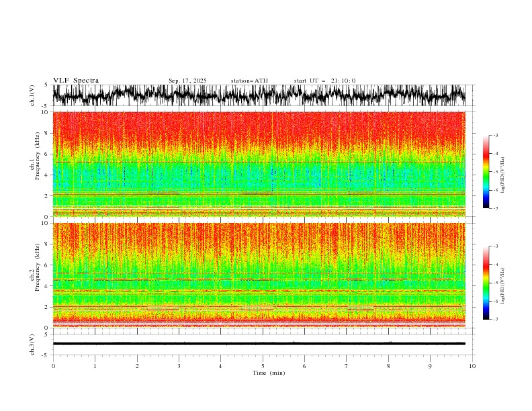Click the date "Sep. 17, 2025"
This screenshot has height=411, width=532.
tap(187, 81)
